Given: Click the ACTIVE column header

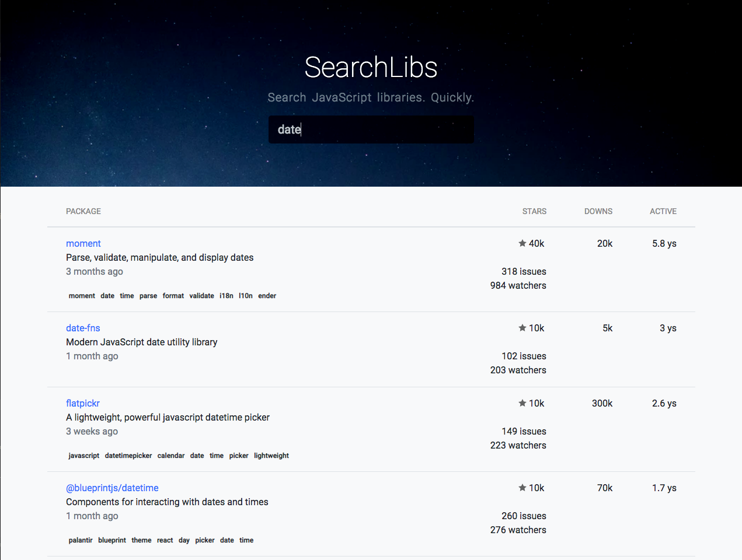Looking at the screenshot, I should coord(663,211).
